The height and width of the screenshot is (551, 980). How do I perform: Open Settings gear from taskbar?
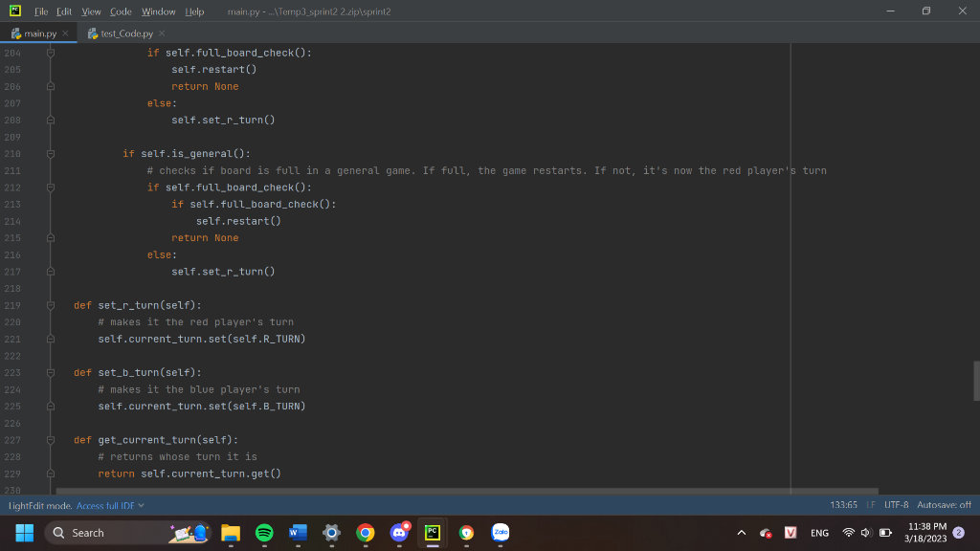coord(332,533)
